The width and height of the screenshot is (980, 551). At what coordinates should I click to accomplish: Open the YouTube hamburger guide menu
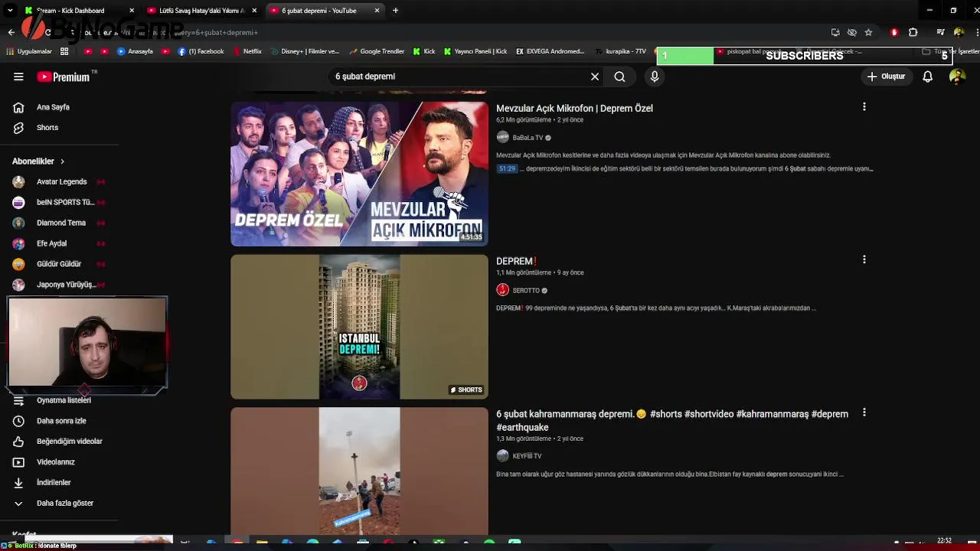(x=18, y=77)
